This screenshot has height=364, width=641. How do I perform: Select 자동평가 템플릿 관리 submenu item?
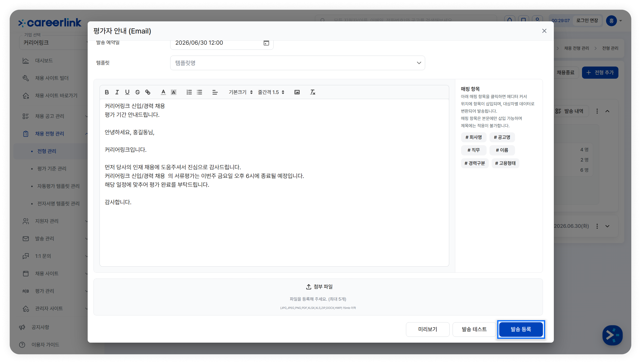59,186
